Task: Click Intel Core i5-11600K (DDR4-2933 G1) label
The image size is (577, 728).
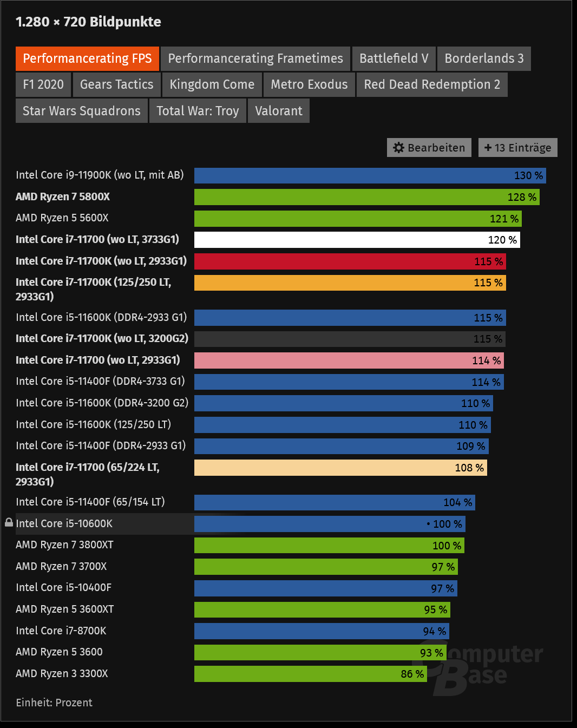Action: click(x=101, y=317)
